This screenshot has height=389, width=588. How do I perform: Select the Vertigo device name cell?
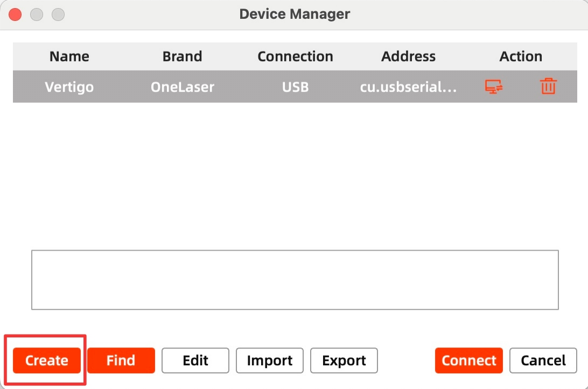click(x=69, y=87)
